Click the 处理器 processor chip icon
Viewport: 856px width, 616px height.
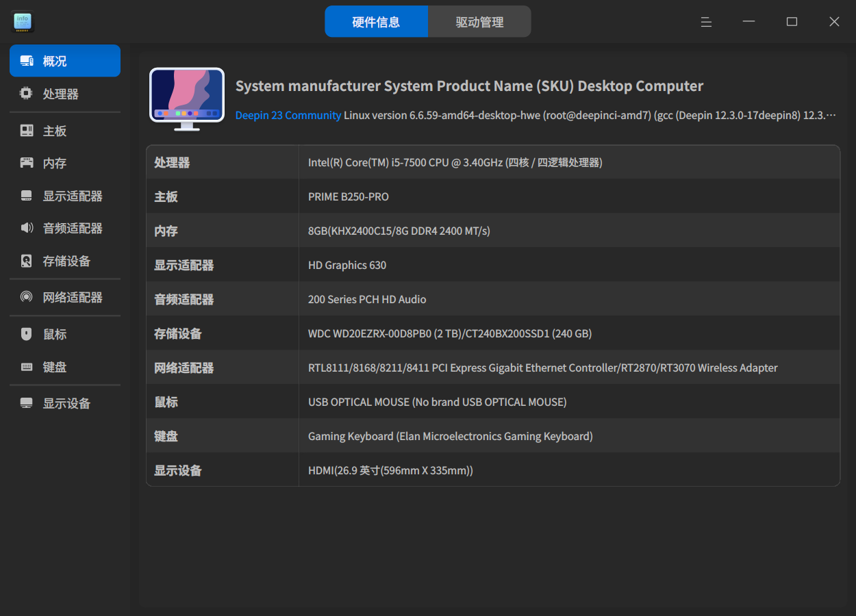pos(27,94)
